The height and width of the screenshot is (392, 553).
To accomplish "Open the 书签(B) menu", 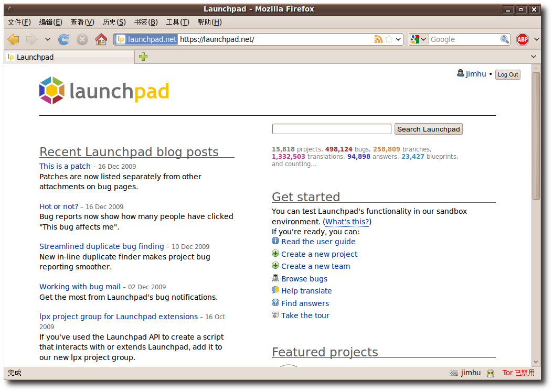I will click(146, 22).
